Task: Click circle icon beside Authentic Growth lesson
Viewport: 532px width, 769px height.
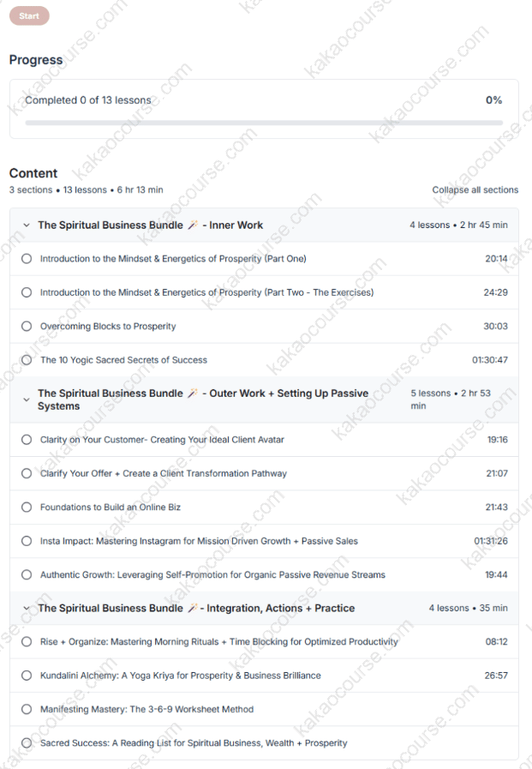Action: click(27, 574)
